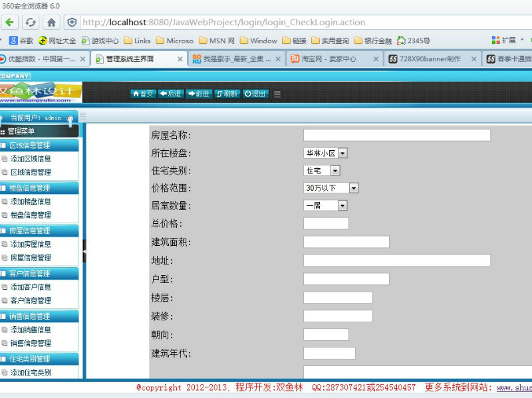Viewport: 532px width, 398px height.
Task: Open 添加住宅类别 in sidebar
Action: click(x=31, y=372)
